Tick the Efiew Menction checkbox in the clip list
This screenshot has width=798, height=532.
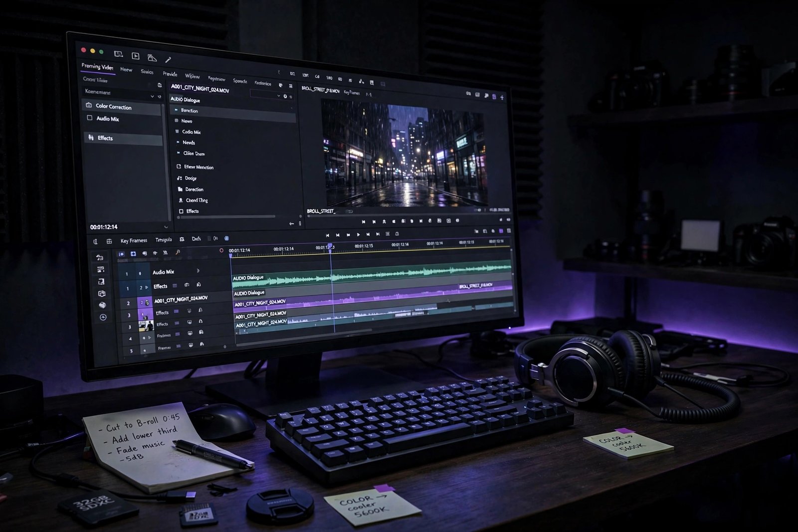(179, 166)
